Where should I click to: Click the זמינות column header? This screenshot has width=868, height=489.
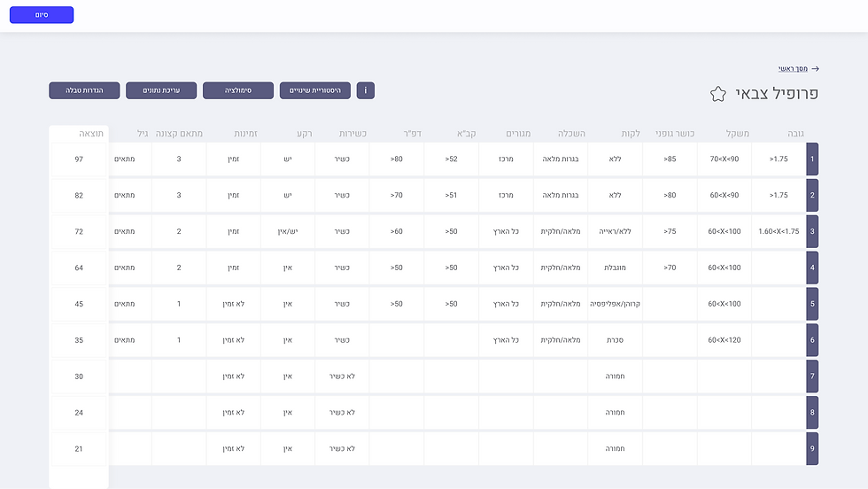[246, 134]
